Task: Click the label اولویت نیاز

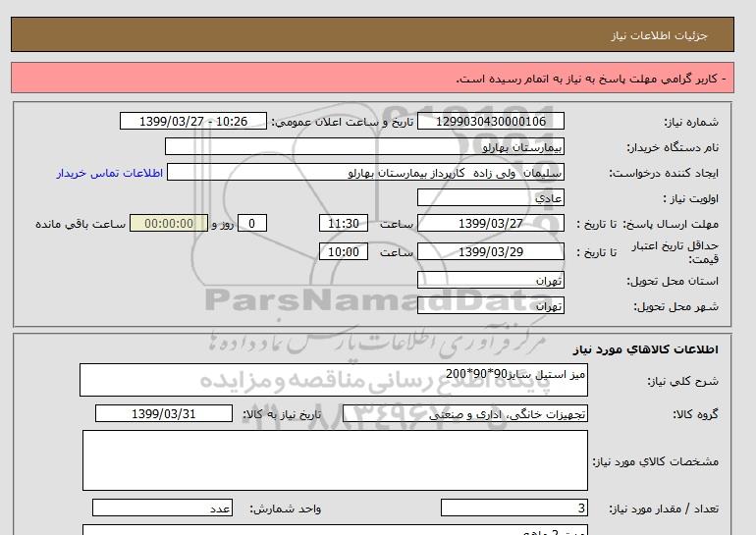Action: pos(690,198)
